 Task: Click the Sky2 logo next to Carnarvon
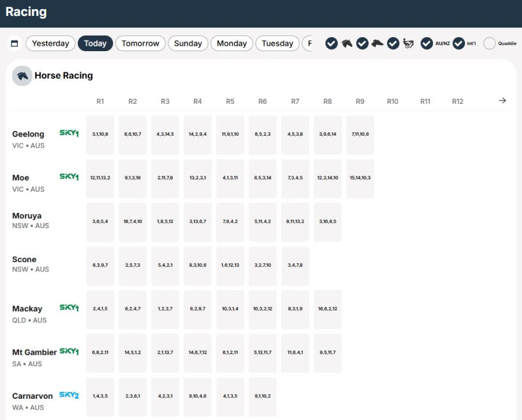tap(69, 395)
